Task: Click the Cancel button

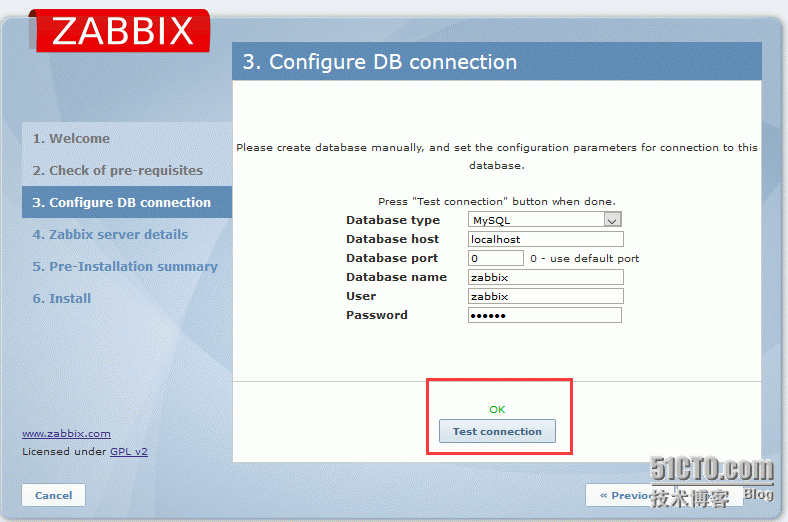Action: click(53, 495)
